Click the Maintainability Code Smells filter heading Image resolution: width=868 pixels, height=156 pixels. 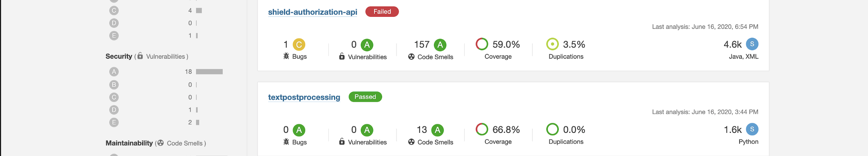pyautogui.click(x=156, y=143)
